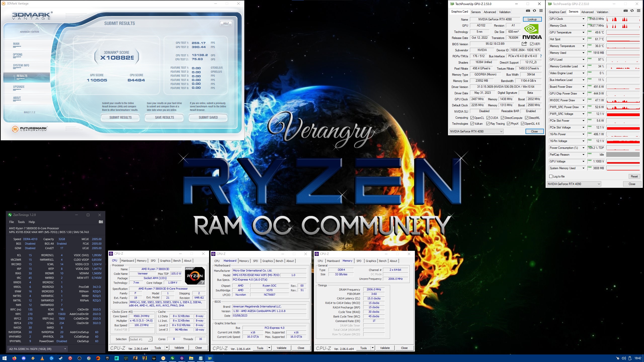Click HELP button in 3DMark Vantage
This screenshot has width=644, height=362.
[x=226, y=23]
